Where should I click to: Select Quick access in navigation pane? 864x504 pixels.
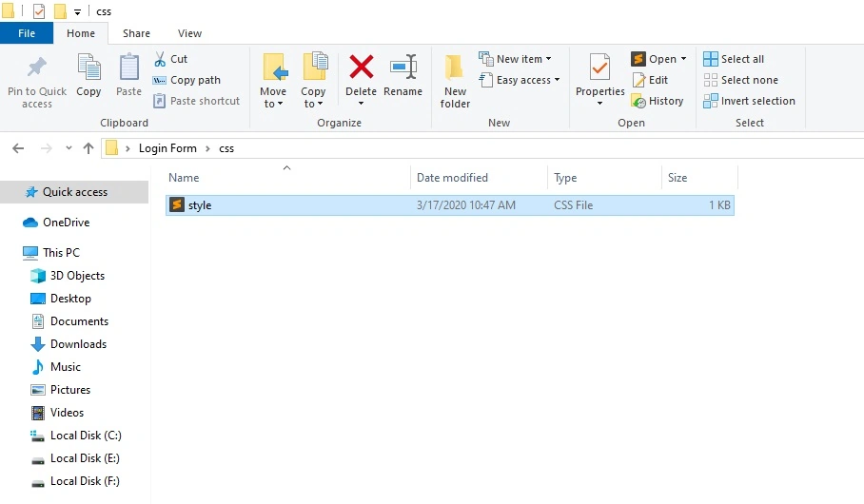coord(74,192)
